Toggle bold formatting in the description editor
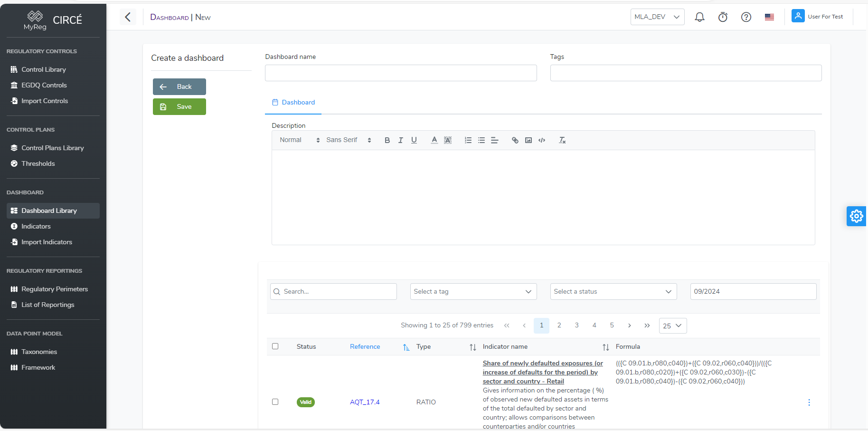Screen dimensions: 868x431 (x=387, y=140)
